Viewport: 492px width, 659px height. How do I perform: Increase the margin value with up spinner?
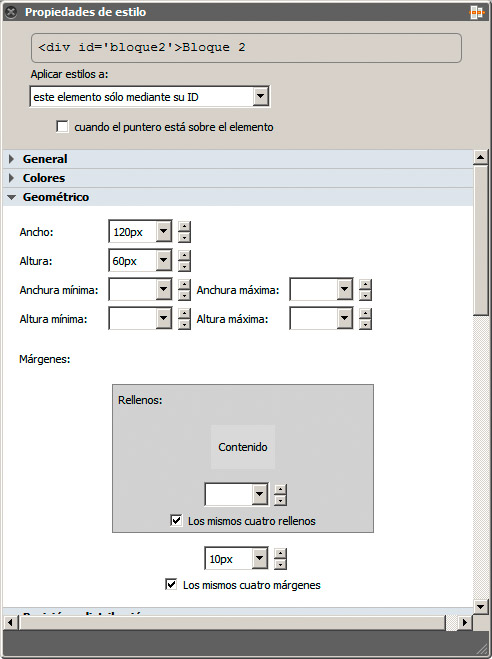[x=280, y=554]
